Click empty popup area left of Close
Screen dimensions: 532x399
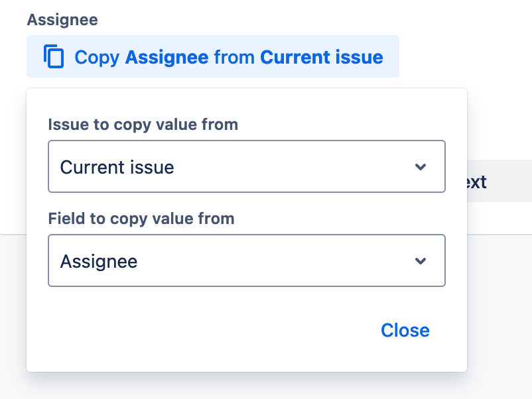204,330
